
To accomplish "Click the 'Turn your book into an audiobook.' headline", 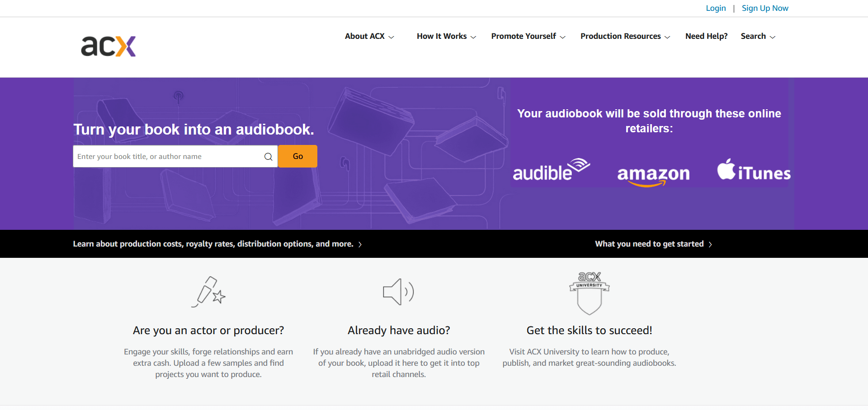I will (193, 130).
